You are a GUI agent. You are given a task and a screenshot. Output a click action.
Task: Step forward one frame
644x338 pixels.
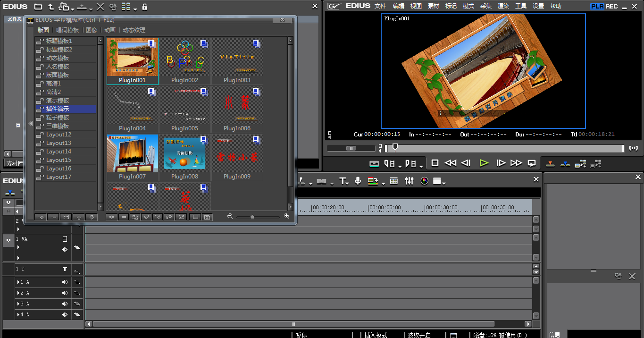501,163
